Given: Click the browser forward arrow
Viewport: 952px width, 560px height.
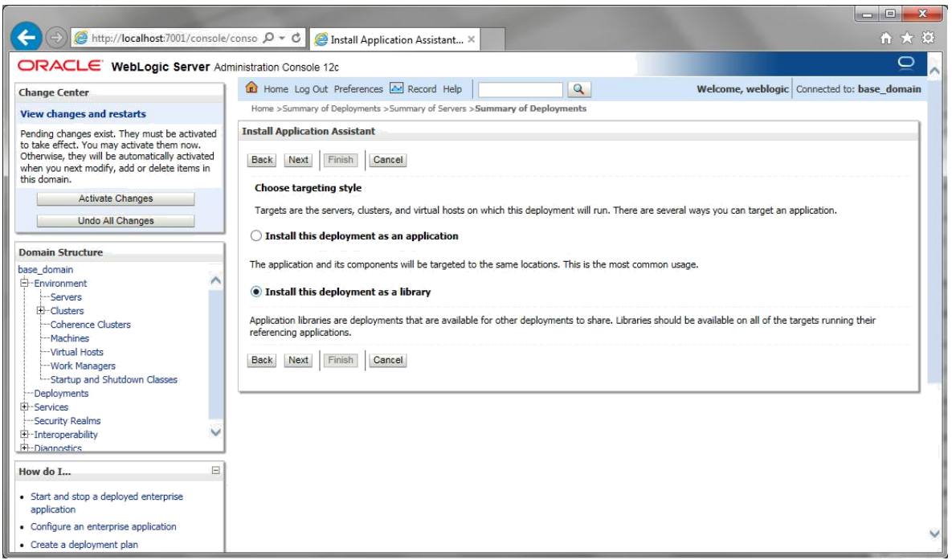Looking at the screenshot, I should pos(56,38).
